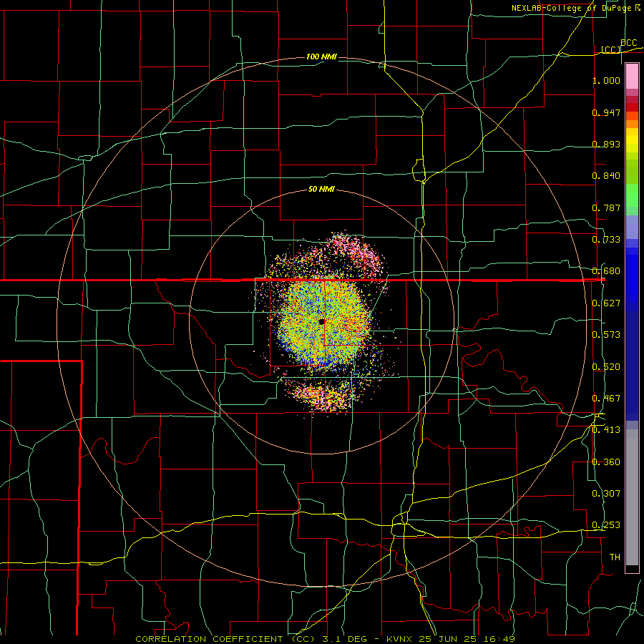The width and height of the screenshot is (644, 644).
Task: Click the "50 NMI" range ring label
Action: click(321, 190)
